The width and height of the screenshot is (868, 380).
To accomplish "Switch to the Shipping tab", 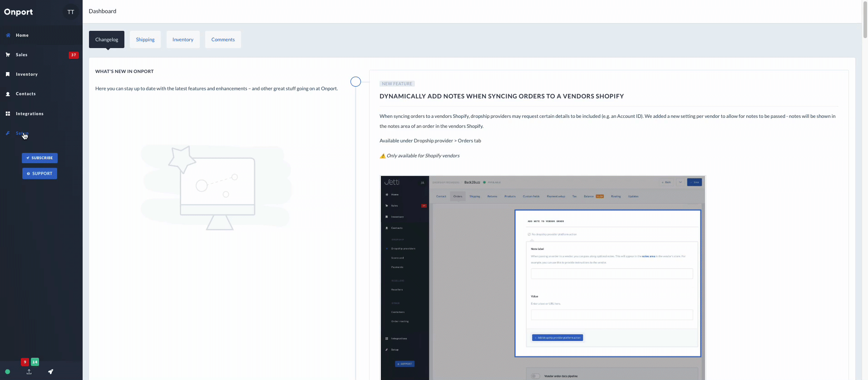I will click(x=145, y=39).
